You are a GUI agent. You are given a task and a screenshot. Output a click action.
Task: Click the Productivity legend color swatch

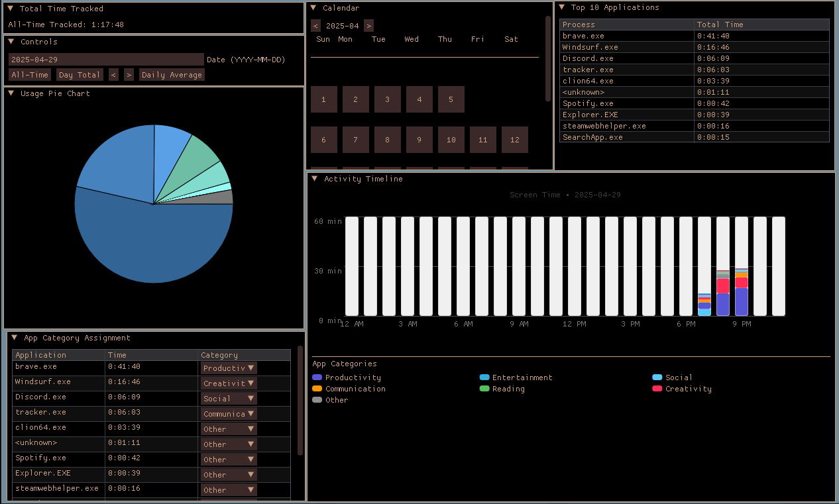(317, 378)
